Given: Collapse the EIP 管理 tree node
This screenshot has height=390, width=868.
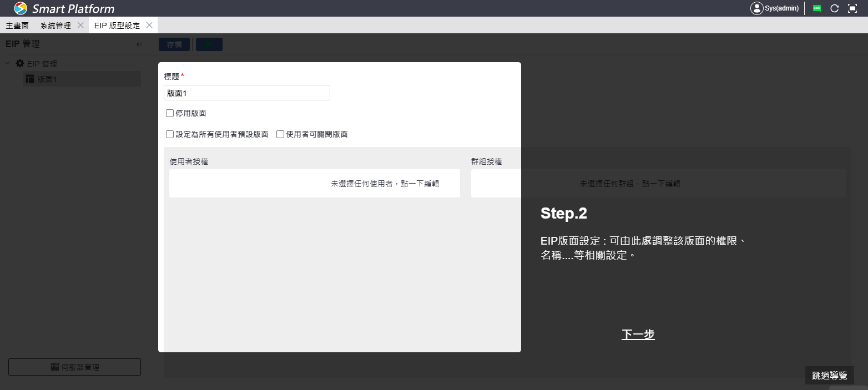Looking at the screenshot, I should (8, 64).
